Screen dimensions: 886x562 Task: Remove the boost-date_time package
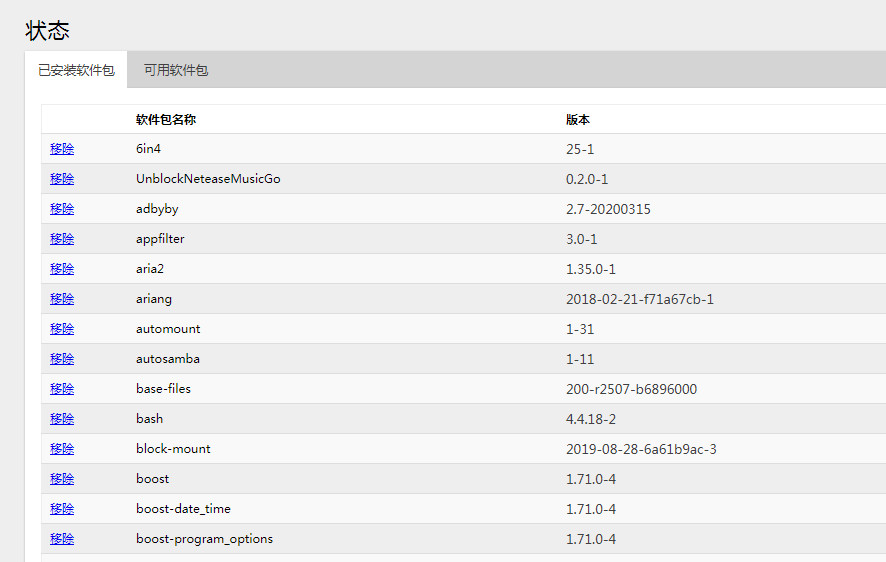click(x=62, y=509)
